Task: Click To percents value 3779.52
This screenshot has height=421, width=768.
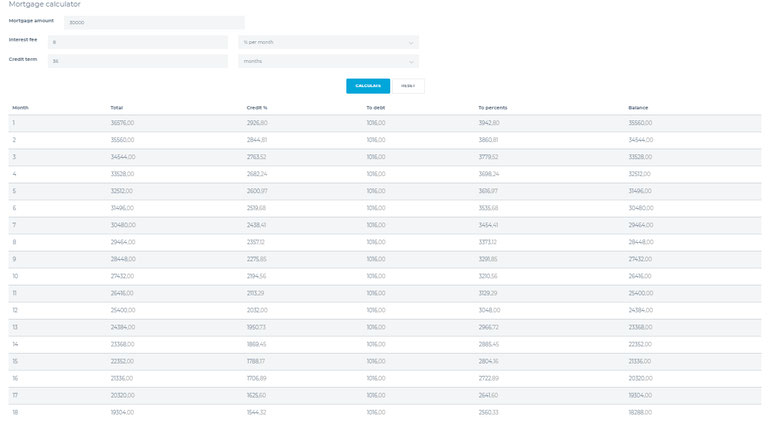Action: tap(488, 157)
